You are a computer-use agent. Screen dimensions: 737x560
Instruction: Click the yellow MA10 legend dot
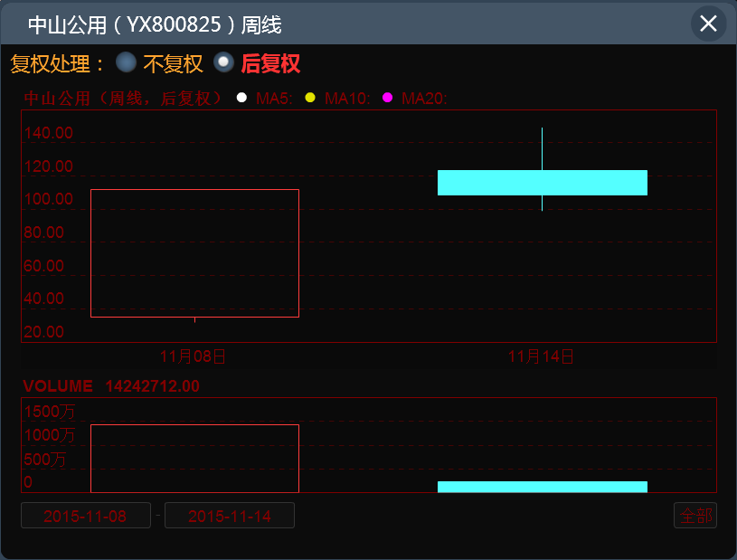(x=310, y=98)
